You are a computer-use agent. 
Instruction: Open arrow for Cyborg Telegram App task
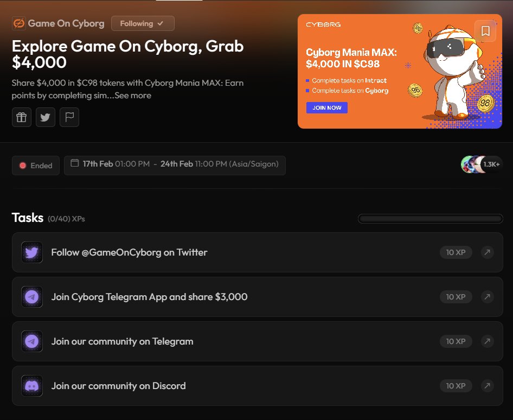tap(487, 297)
